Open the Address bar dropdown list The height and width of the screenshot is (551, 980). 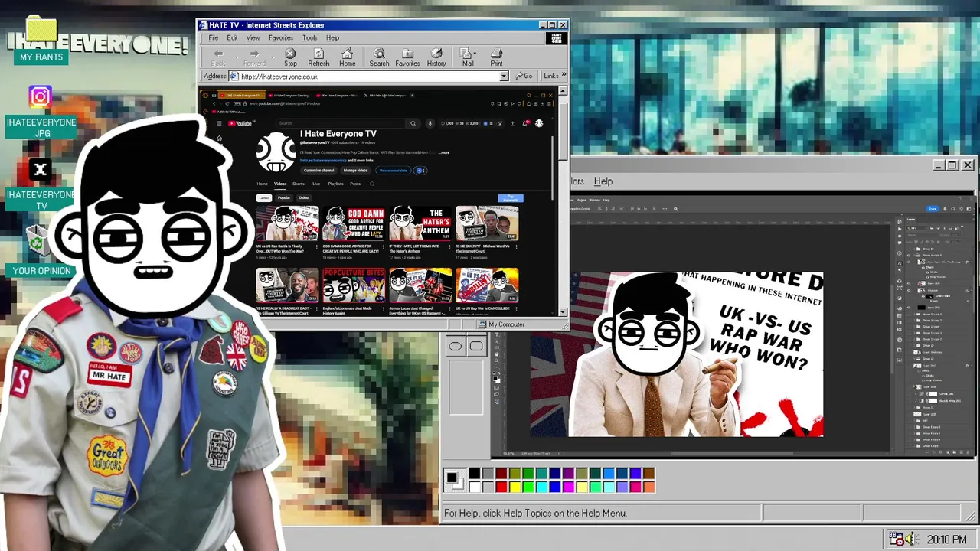tap(504, 77)
